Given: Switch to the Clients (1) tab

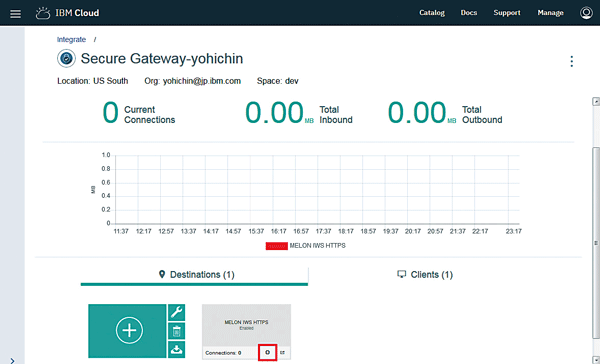Looking at the screenshot, I should (425, 274).
